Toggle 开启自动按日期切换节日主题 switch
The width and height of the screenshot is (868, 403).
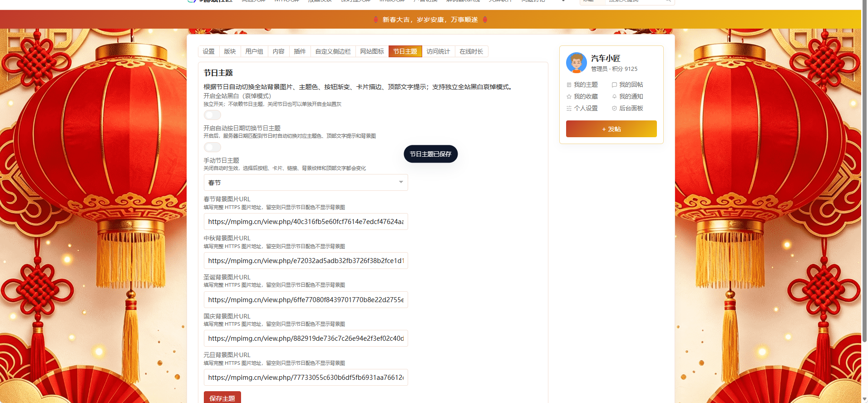point(212,147)
